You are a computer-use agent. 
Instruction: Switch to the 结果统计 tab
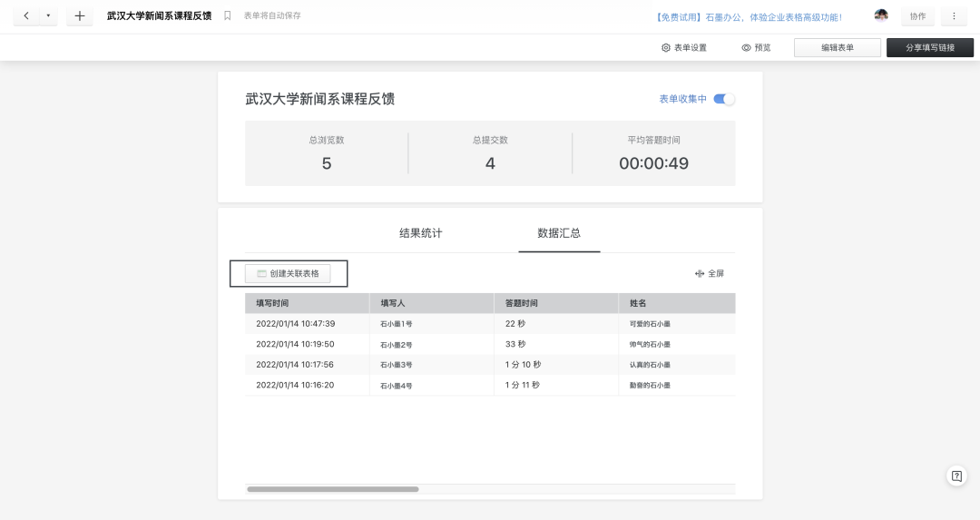[421, 233]
